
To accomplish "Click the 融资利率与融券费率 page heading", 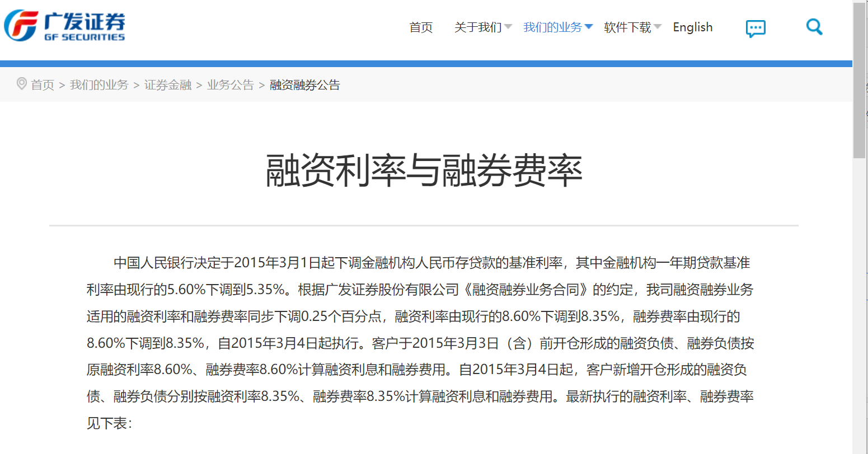I will click(424, 170).
